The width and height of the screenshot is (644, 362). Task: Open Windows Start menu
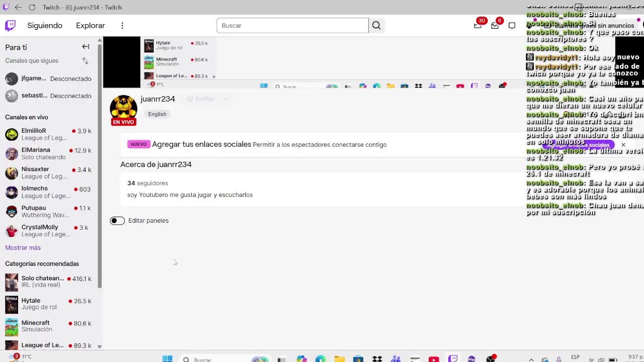click(167, 359)
